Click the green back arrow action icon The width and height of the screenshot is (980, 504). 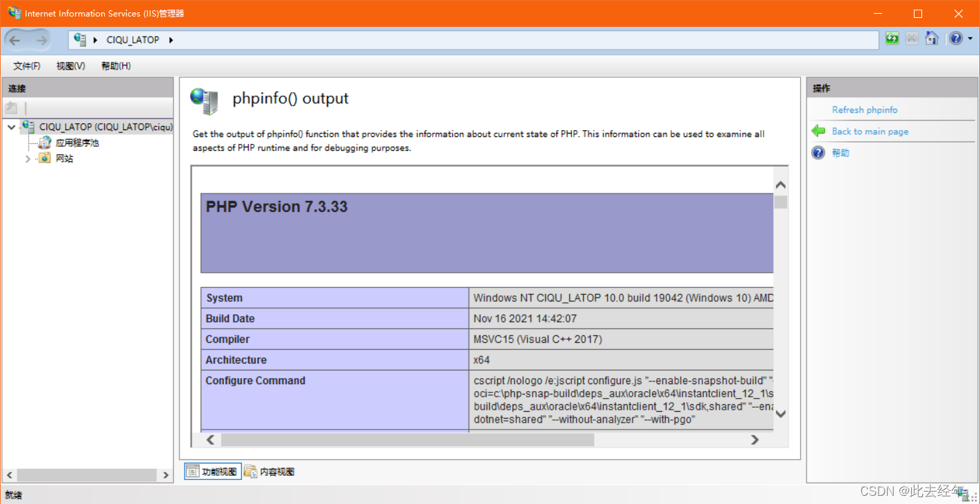pyautogui.click(x=819, y=131)
